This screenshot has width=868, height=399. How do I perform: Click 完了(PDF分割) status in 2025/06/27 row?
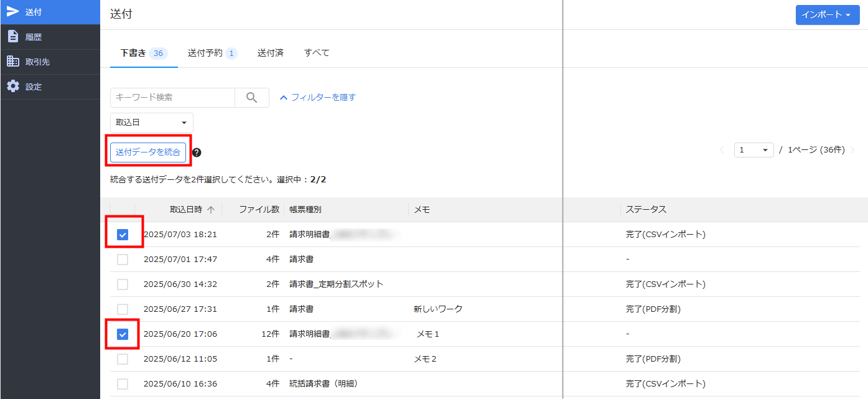tap(653, 309)
